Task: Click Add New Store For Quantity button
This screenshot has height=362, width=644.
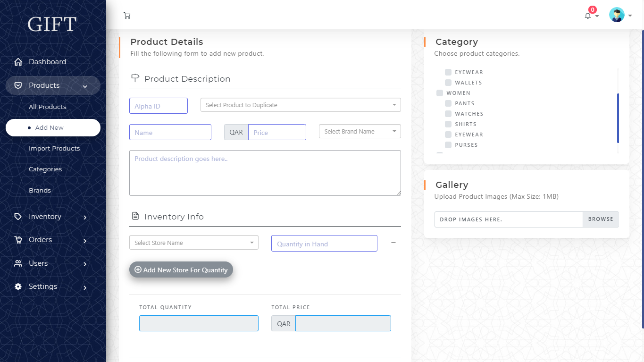Action: [181, 270]
